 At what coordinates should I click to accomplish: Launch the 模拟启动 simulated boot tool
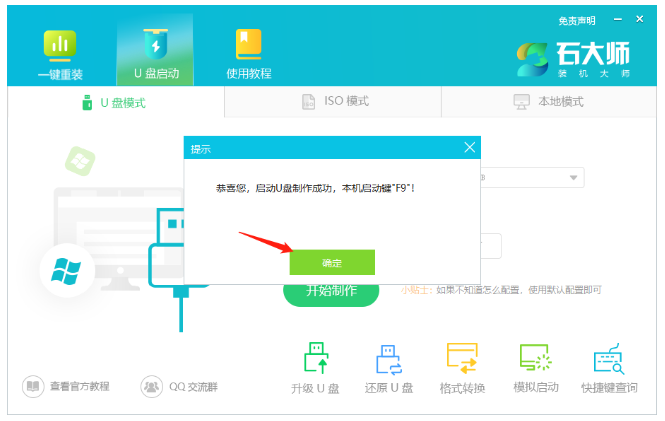tap(536, 367)
